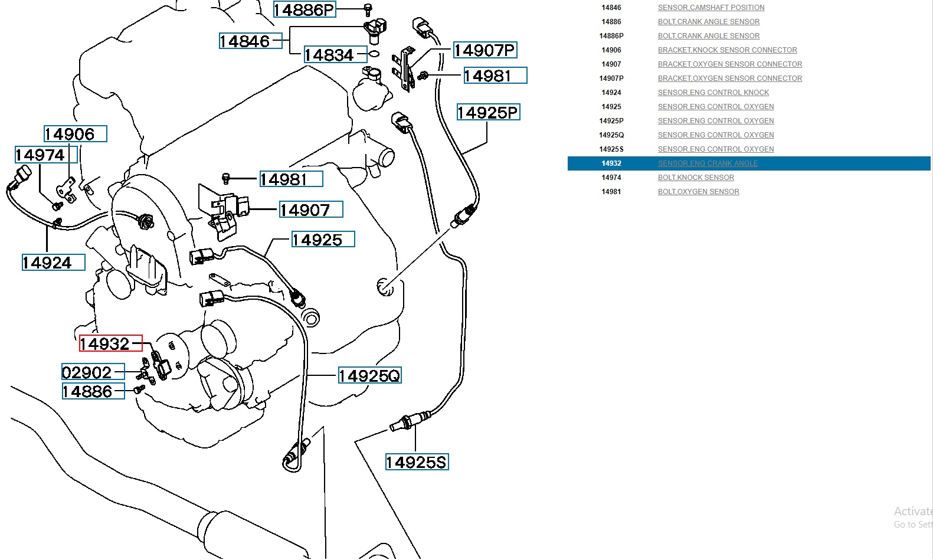933x560 pixels.
Task: Click the SENSOR,CAMSHAFT POSITION link
Action: click(711, 8)
